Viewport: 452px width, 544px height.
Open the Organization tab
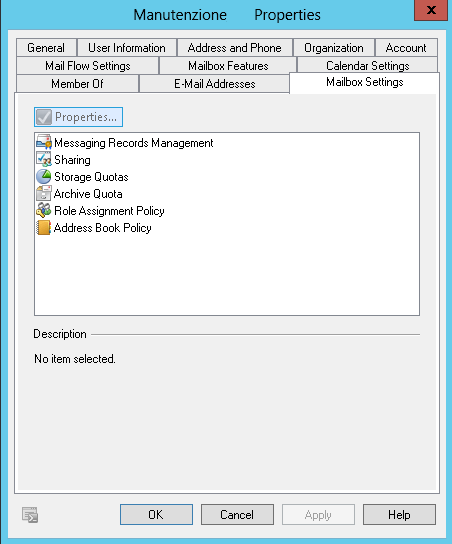[x=334, y=48]
